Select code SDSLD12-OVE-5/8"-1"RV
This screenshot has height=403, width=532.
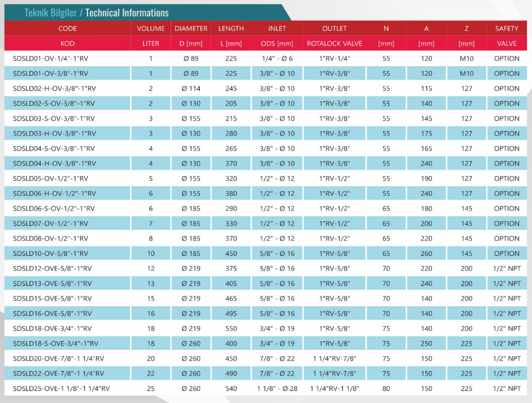point(52,268)
